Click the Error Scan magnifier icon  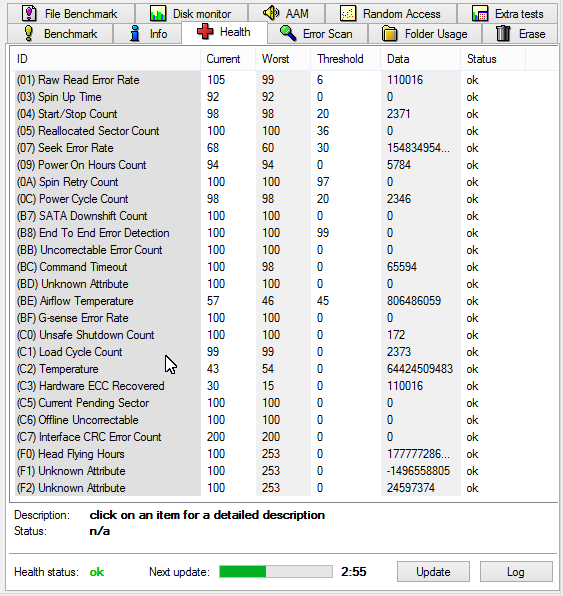point(288,33)
